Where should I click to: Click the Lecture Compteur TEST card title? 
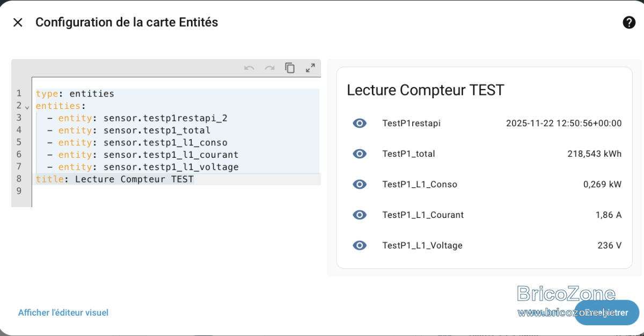426,90
